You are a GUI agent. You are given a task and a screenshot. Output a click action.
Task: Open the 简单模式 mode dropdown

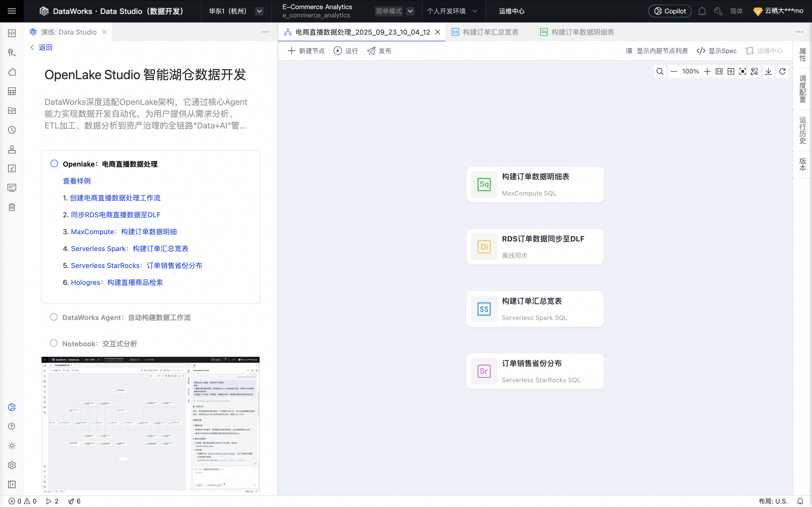pos(410,11)
